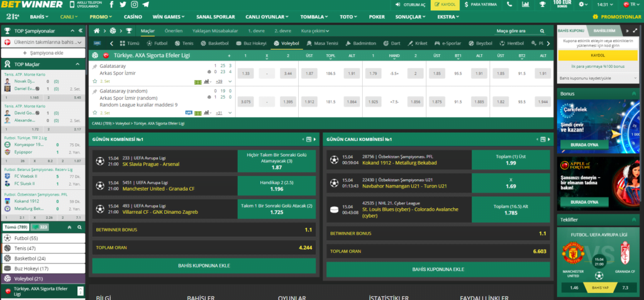The height and width of the screenshot is (300, 644).
Task: Favorite the Galatasaray vs Arkas Spor match star
Action: coord(95,81)
